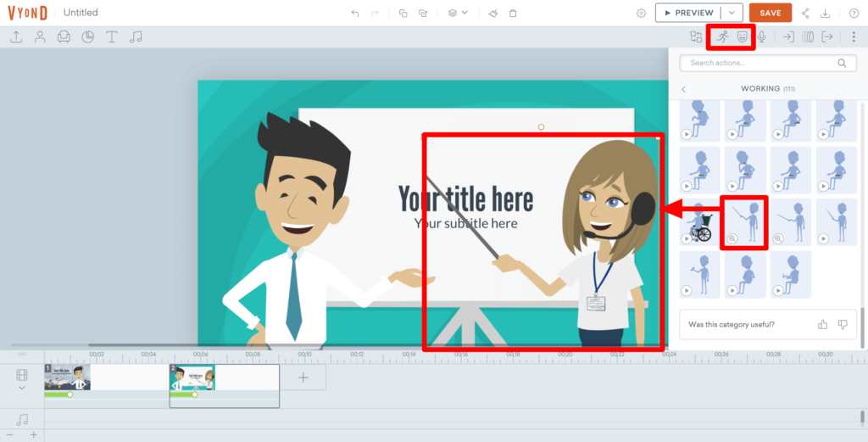
Task: Open the Character library
Action: [40, 37]
